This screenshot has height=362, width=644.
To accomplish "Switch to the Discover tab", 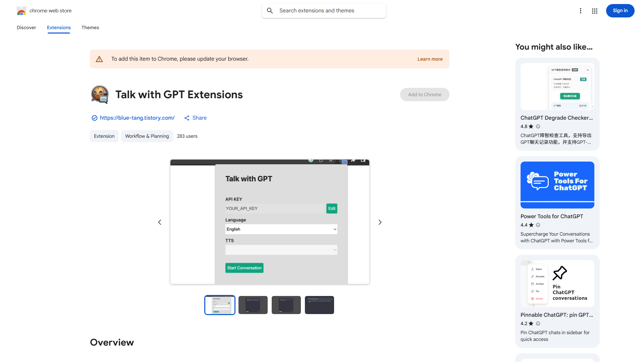I will pos(26,27).
